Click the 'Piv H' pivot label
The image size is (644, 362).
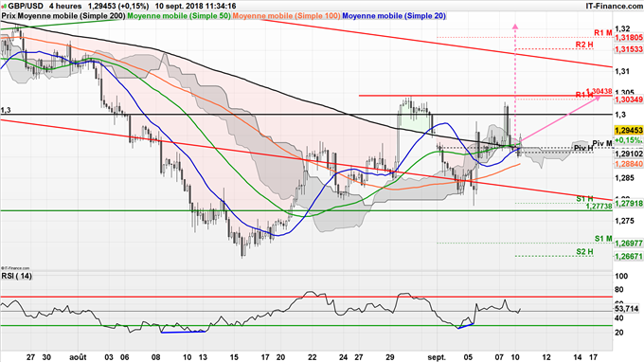pos(583,148)
